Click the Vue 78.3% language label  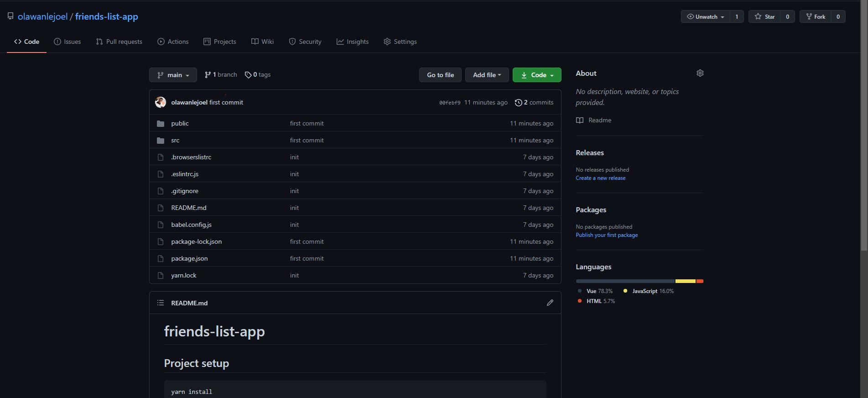click(x=595, y=291)
